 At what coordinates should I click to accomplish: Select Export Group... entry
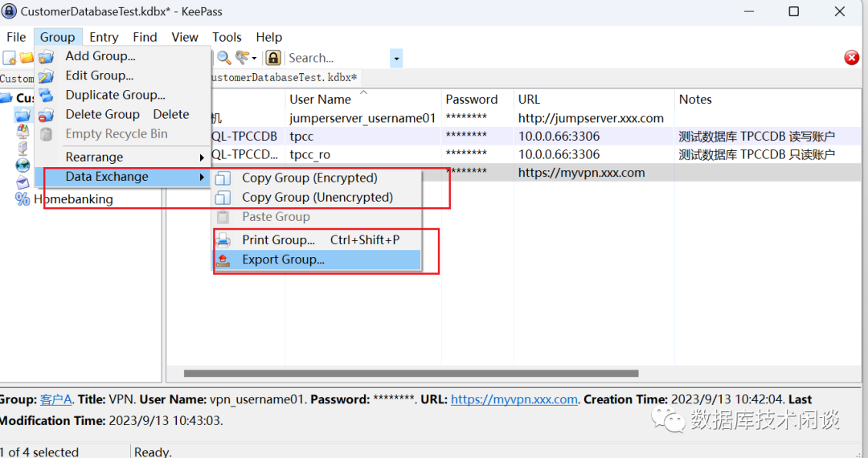pos(317,260)
